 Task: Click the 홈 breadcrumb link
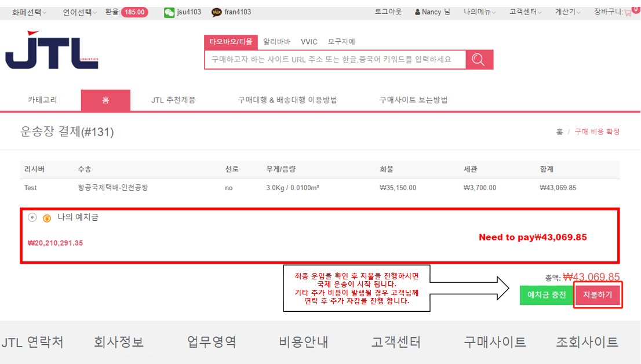[559, 132]
